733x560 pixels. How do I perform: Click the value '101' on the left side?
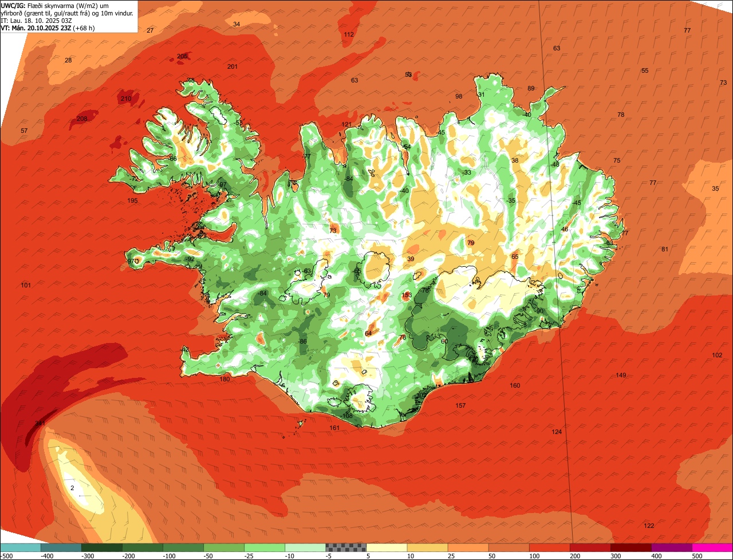[26, 285]
